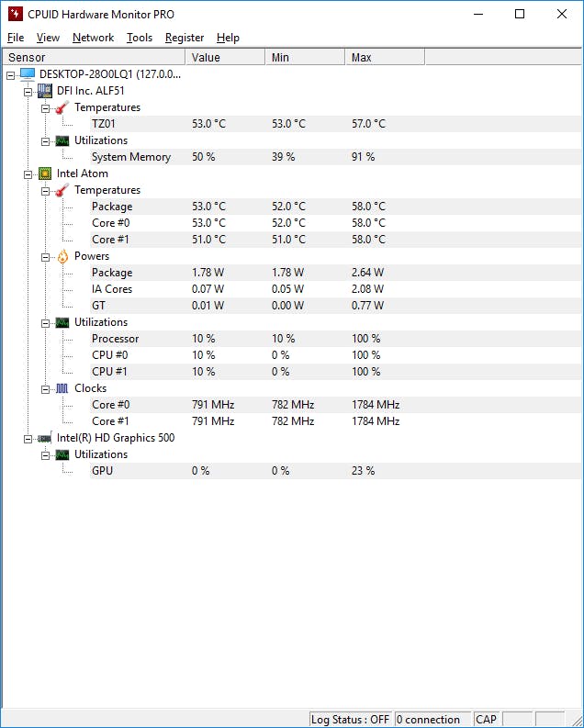Screen dimensions: 584x728
Task: Open the Register menu
Action: pyautogui.click(x=185, y=38)
